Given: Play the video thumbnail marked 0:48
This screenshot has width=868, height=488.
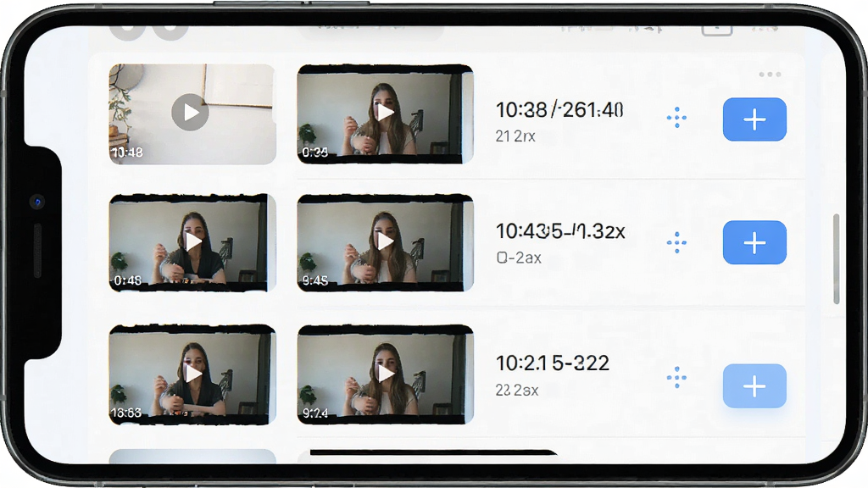Looking at the screenshot, I should 192,241.
